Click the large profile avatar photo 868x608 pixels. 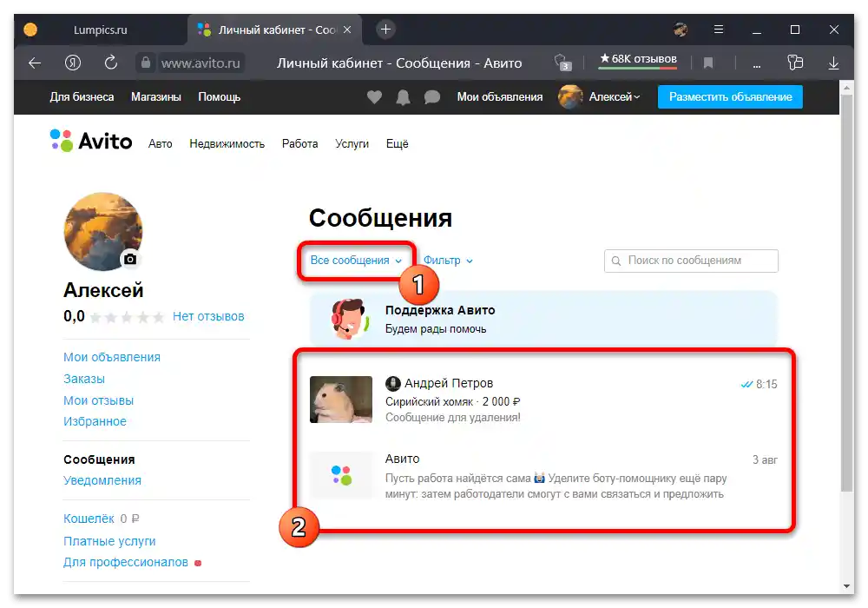pos(103,231)
